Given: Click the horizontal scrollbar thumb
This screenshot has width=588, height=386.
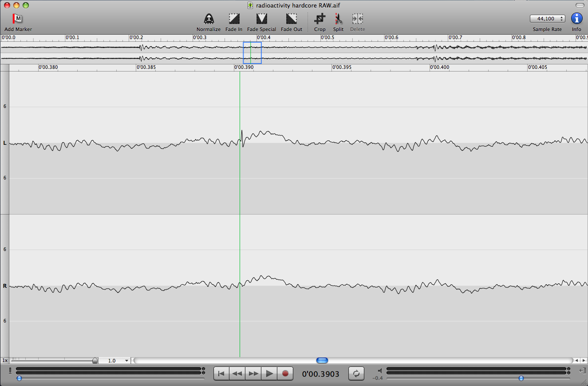Looking at the screenshot, I should pyautogui.click(x=322, y=360).
